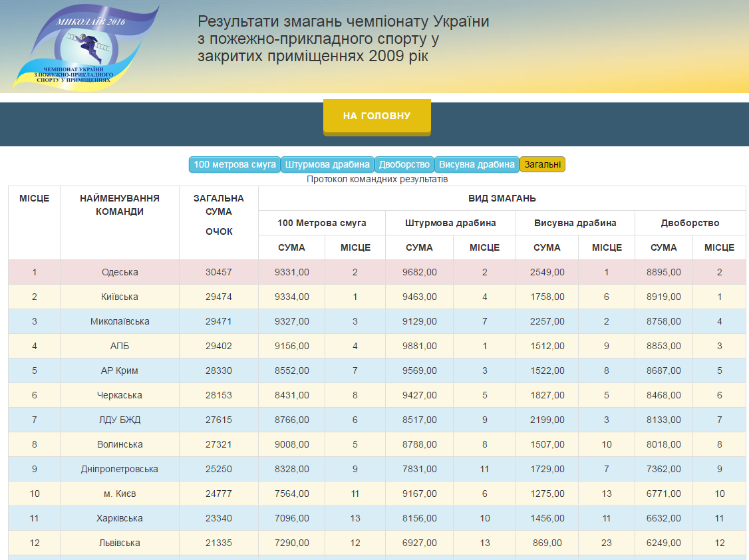Click the Одеська team row name
The image size is (749, 560).
point(120,272)
